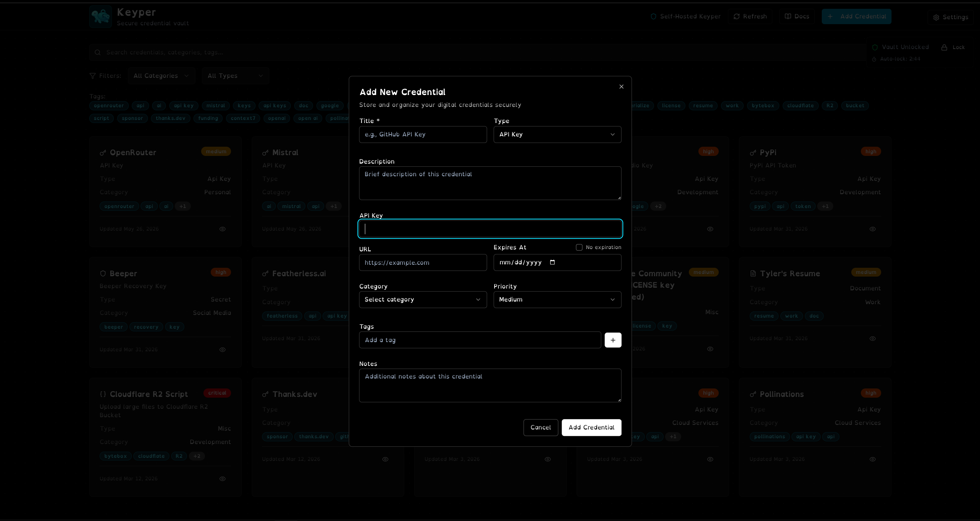Open the Cloudflare R2 Script card title
The width and height of the screenshot is (980, 521).
click(x=149, y=394)
